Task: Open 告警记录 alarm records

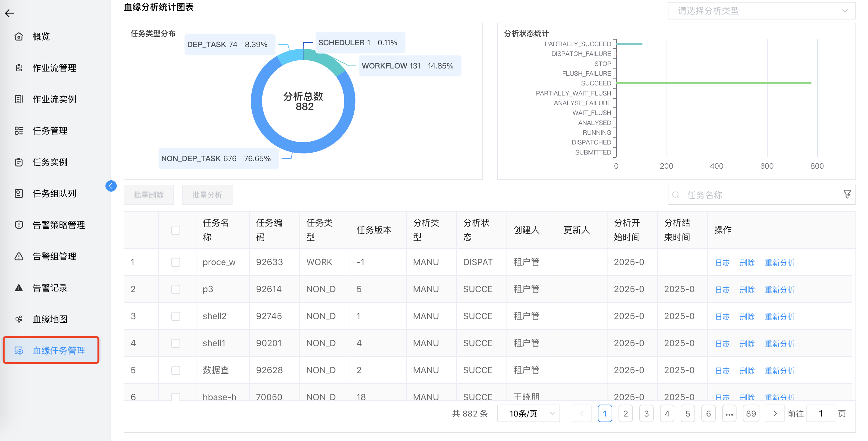Action: pyautogui.click(x=50, y=288)
